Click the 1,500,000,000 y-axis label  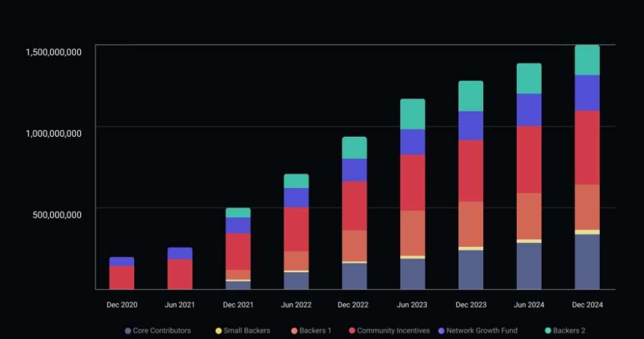[53, 52]
